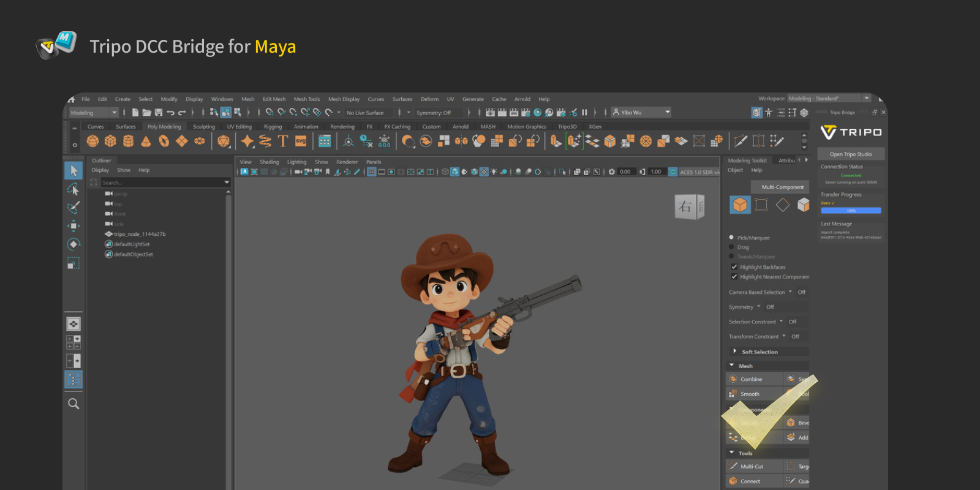
Task: Click the Combine mesh button
Action: [751, 379]
